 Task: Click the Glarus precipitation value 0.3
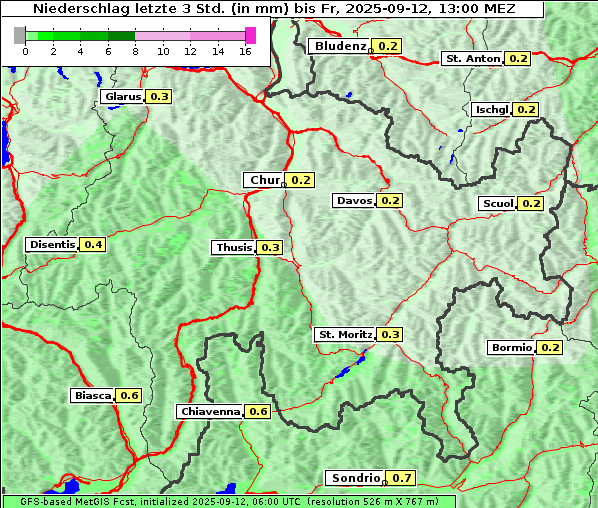click(159, 96)
